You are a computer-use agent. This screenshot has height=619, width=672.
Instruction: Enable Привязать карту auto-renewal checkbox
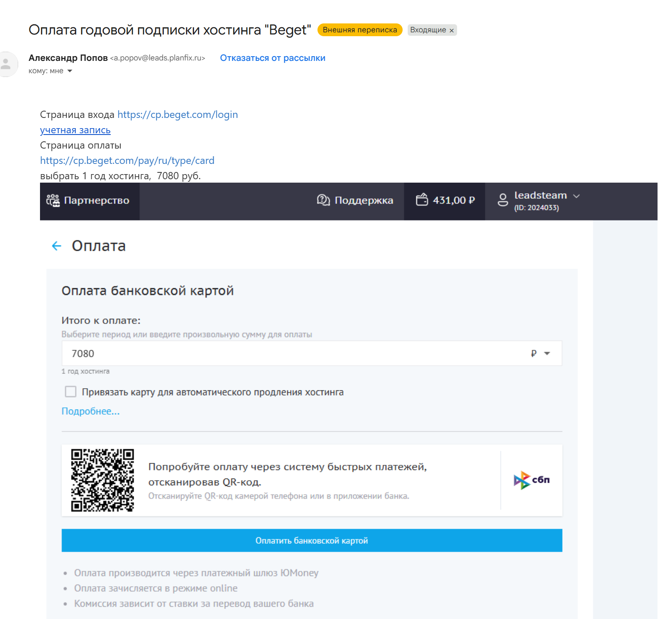pyautogui.click(x=71, y=392)
